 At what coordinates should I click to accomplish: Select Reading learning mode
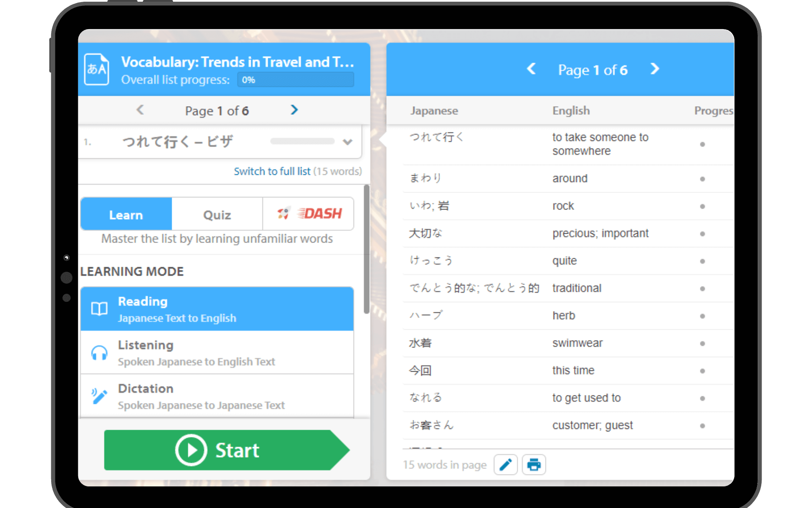tap(217, 309)
